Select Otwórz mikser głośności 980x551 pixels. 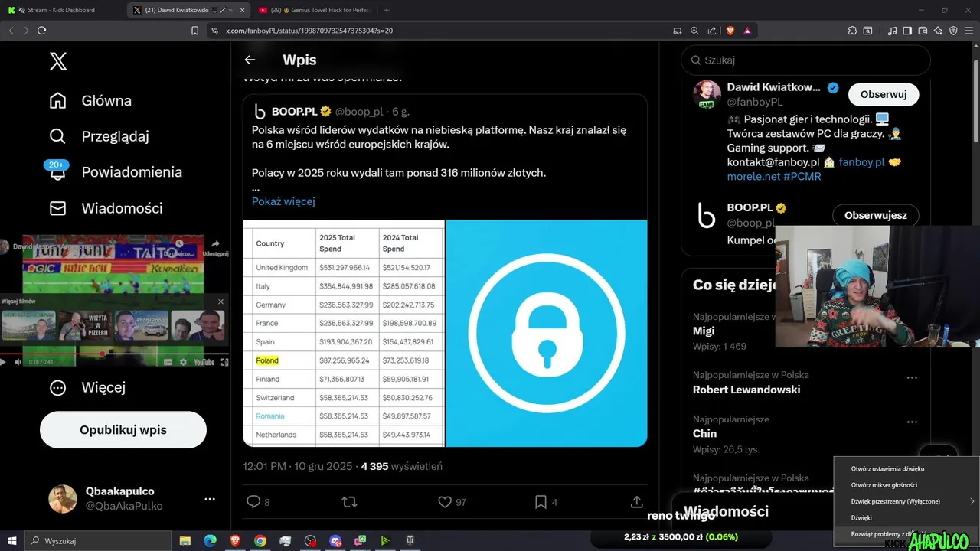[906, 485]
